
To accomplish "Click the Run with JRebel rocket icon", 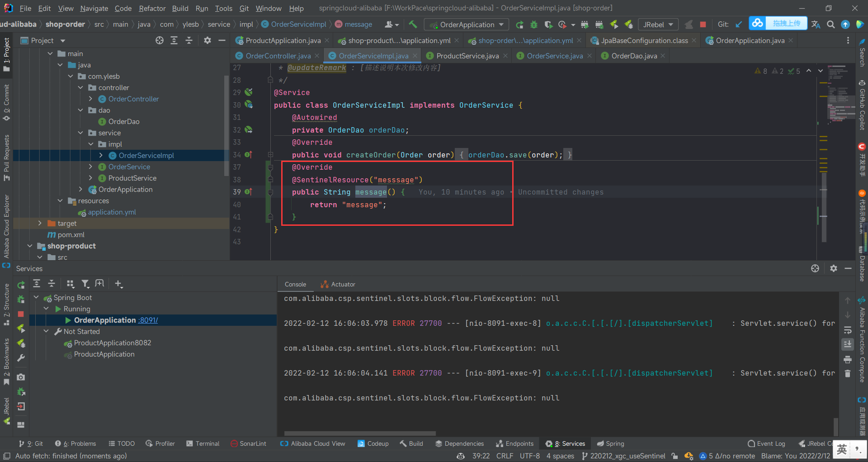I will (x=614, y=24).
